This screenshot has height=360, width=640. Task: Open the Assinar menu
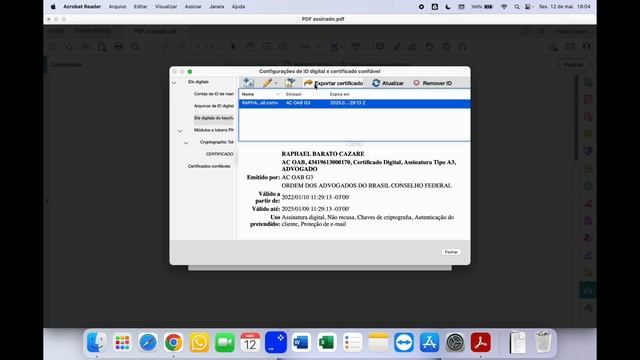(x=193, y=7)
